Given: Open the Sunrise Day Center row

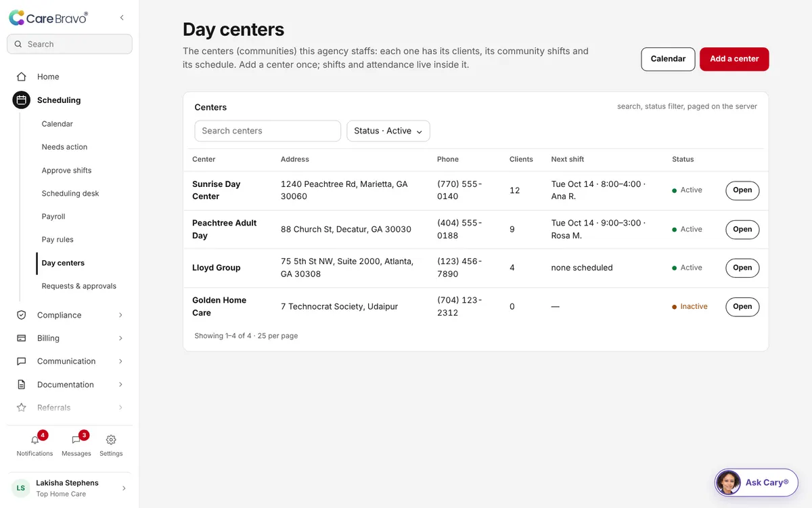Looking at the screenshot, I should (x=742, y=190).
